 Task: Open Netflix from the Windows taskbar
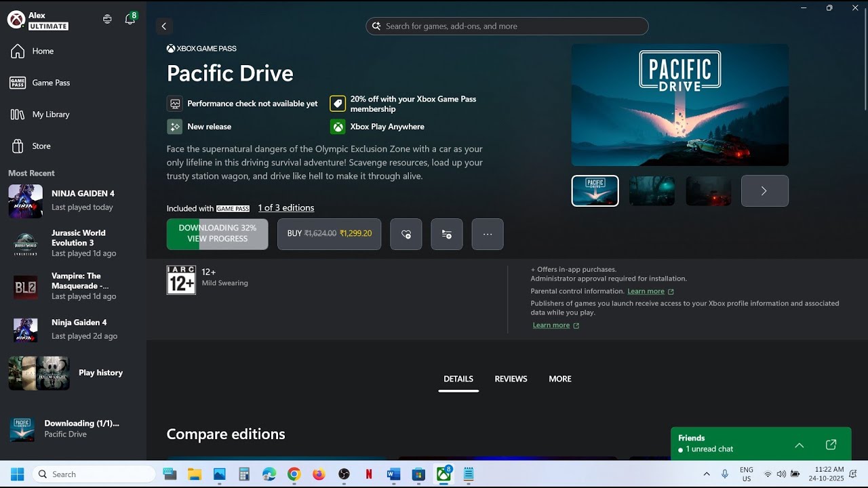[369, 474]
